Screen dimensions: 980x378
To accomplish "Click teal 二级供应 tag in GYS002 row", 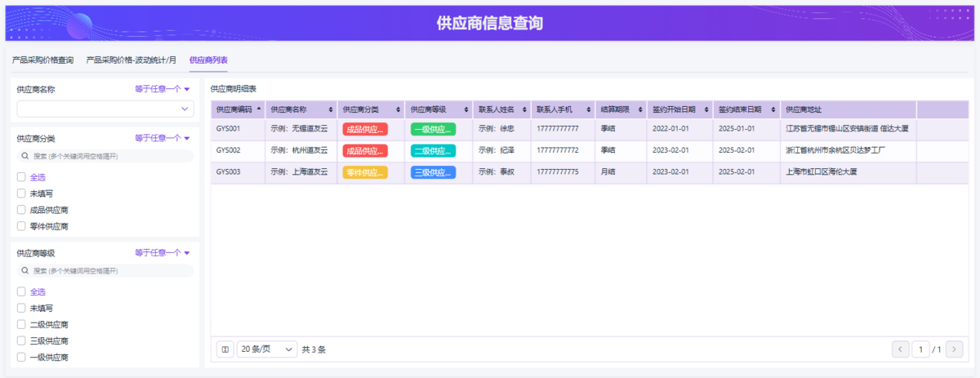I will pos(433,150).
